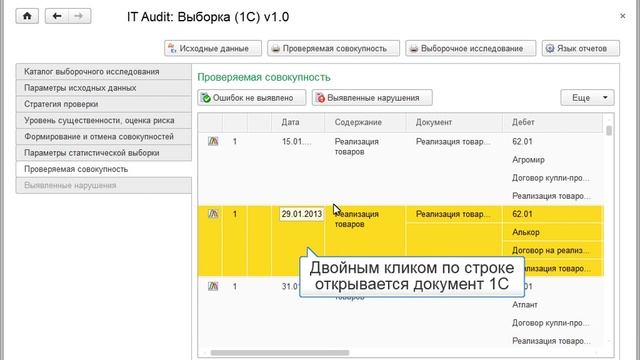Click the Проверяемая совокупность green heading
The width and height of the screenshot is (640, 360).
click(264, 77)
